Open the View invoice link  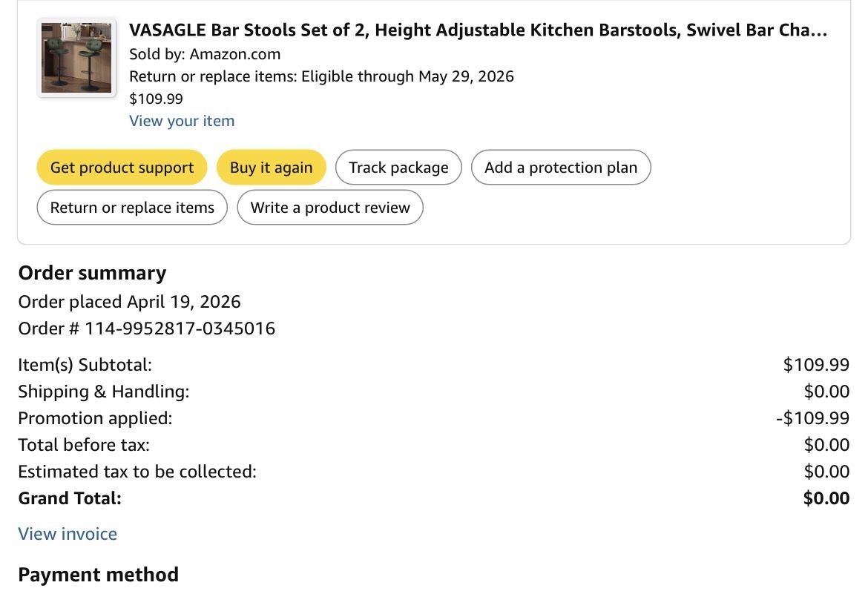[x=68, y=534]
